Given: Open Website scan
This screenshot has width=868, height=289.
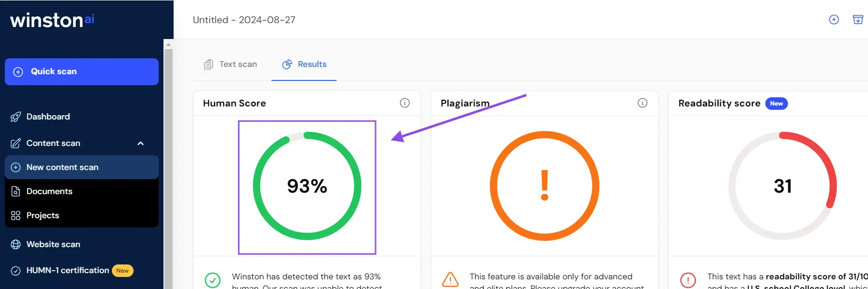Looking at the screenshot, I should pos(53,244).
